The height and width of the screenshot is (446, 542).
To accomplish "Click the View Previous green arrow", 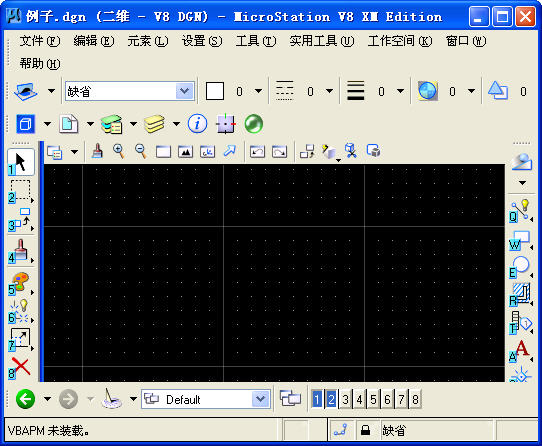I will pyautogui.click(x=26, y=399).
